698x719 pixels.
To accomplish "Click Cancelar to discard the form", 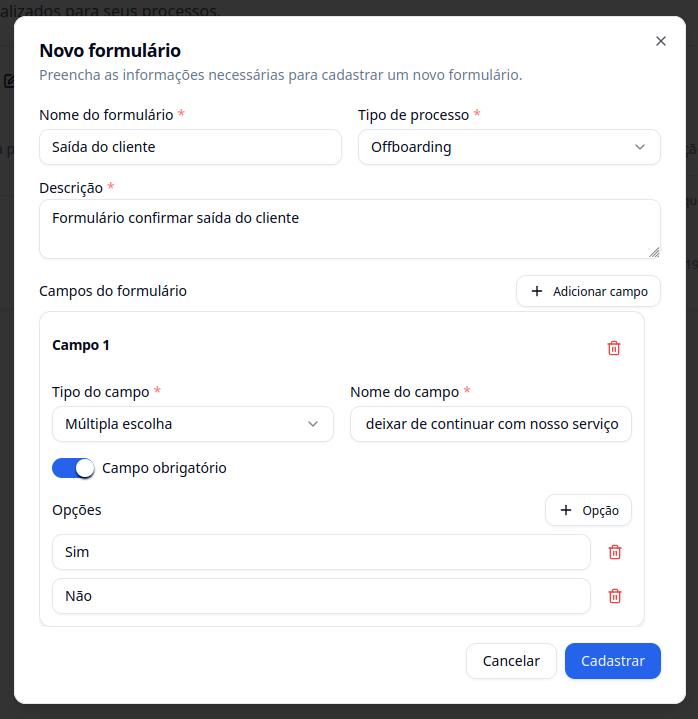I will coord(511,661).
